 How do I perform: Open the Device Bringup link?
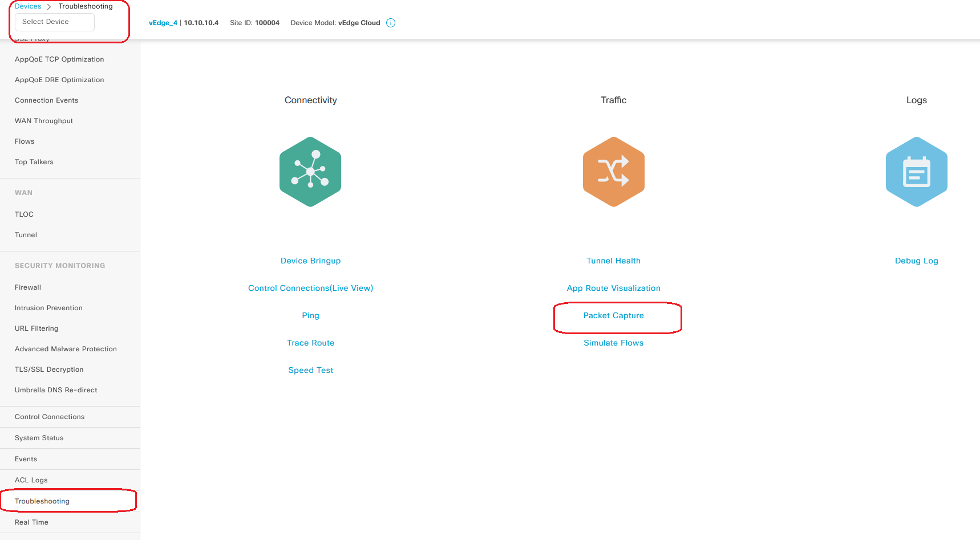coord(310,261)
